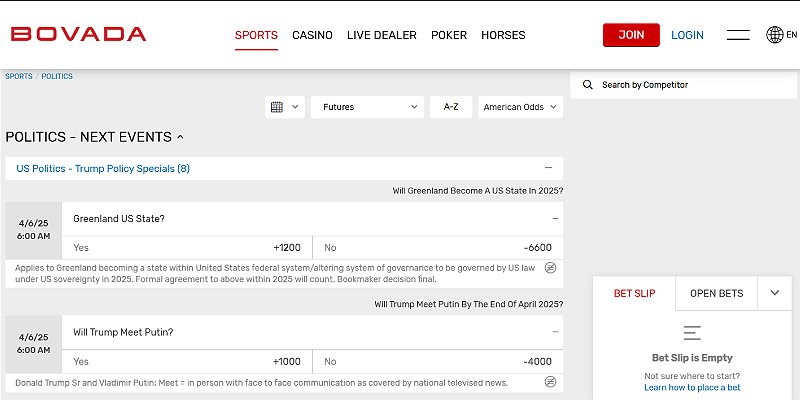The image size is (800, 400).
Task: Click the search magnifier icon
Action: click(x=588, y=85)
